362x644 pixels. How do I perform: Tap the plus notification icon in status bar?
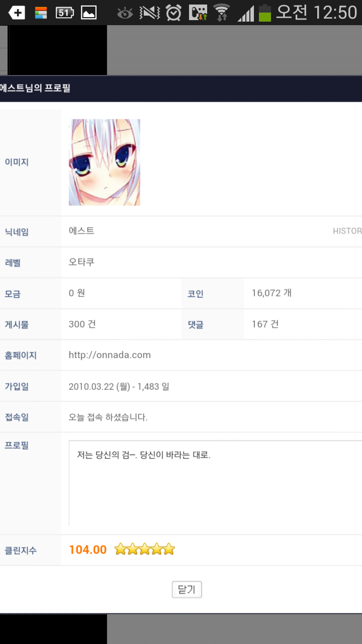pos(17,13)
